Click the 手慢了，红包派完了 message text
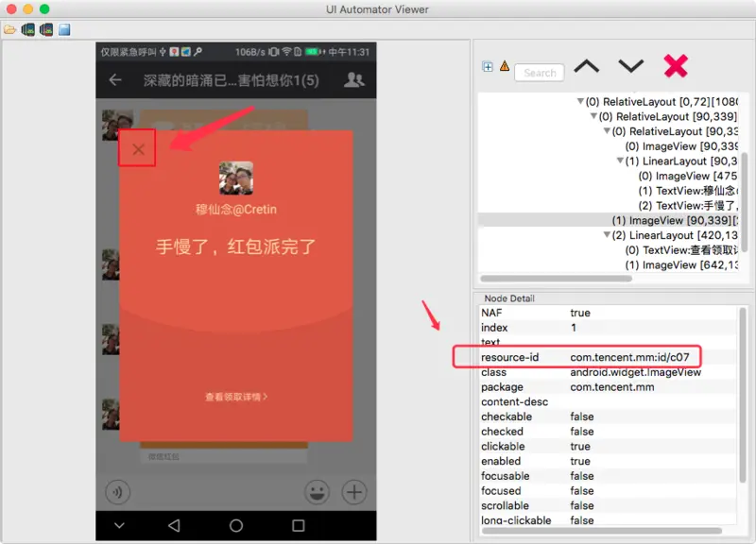The height and width of the screenshot is (544, 756). [235, 246]
